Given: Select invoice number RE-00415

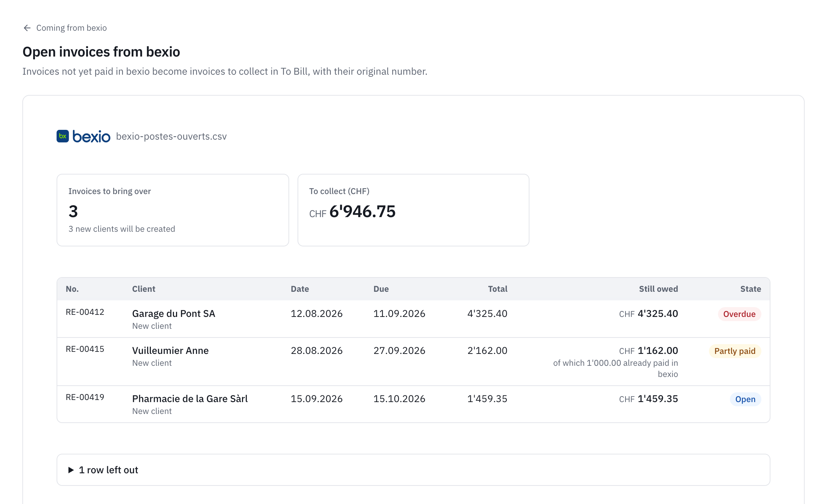Looking at the screenshot, I should tap(85, 349).
